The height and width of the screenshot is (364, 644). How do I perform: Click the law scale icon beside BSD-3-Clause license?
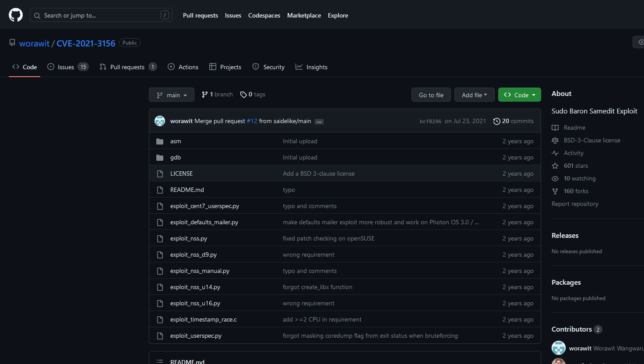click(x=555, y=141)
